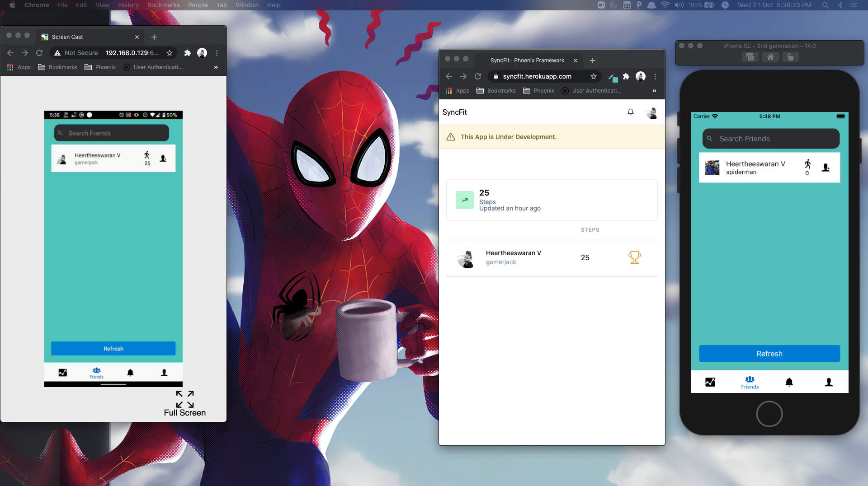The height and width of the screenshot is (486, 868).
Task: Open the History menu in menu bar
Action: tap(128, 5)
